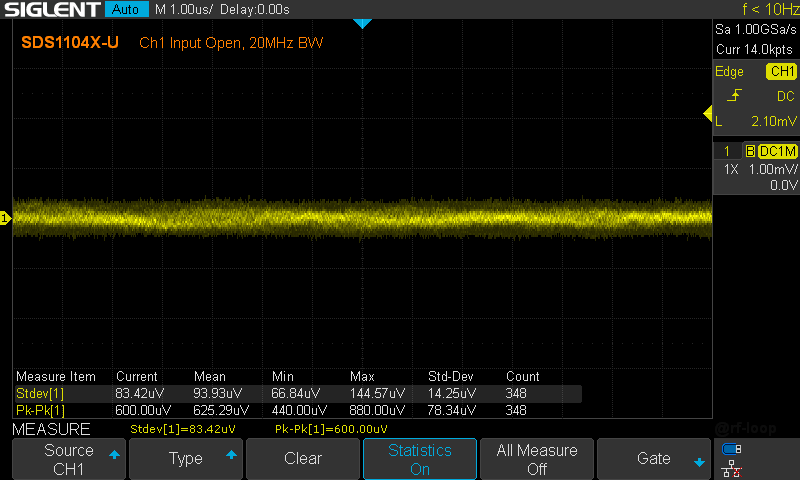Select the Edge trigger type label
Viewport: 800px width, 480px height.
(729, 71)
